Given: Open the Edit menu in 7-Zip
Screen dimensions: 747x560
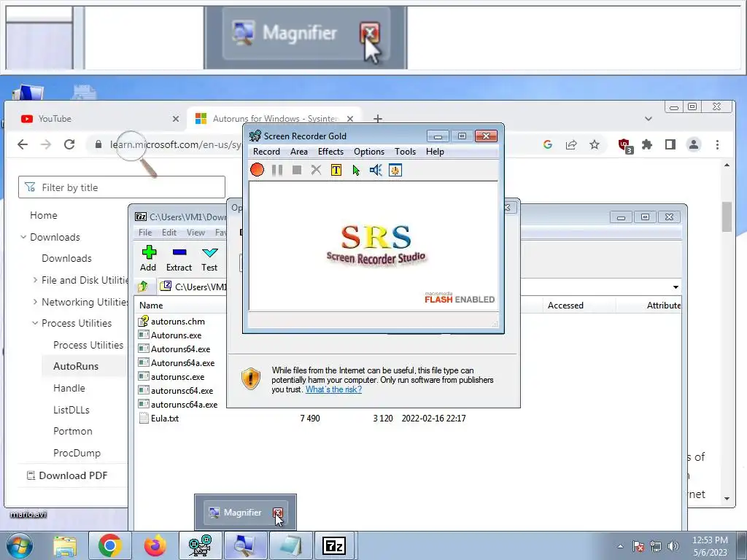Looking at the screenshot, I should pos(169,233).
